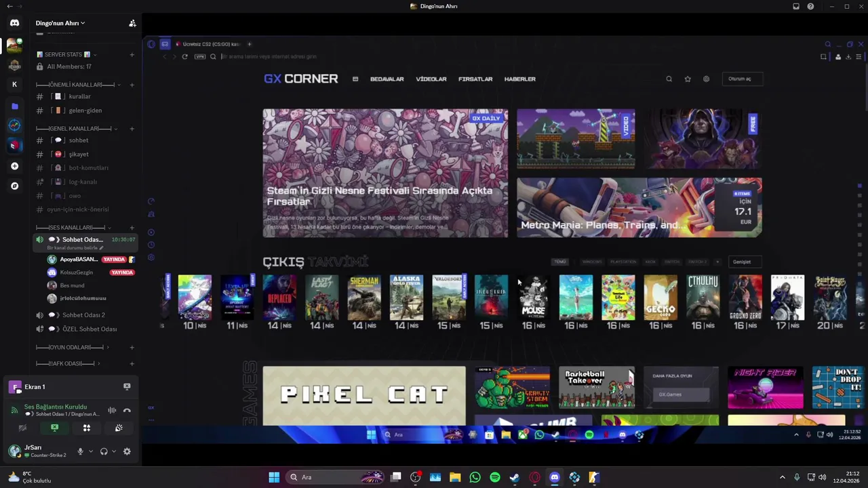868x488 pixels.
Task: Open GX Corner settings gear icon
Action: pyautogui.click(x=706, y=79)
